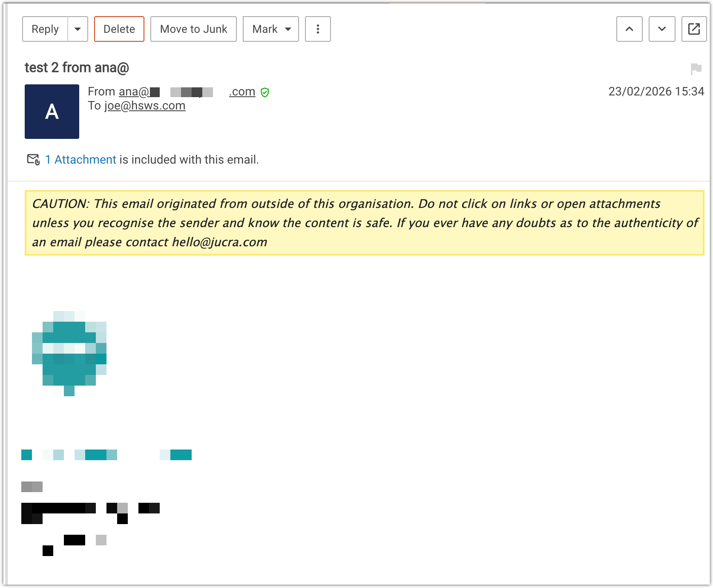Go to next message with down chevron
The image size is (713, 588).
pyautogui.click(x=661, y=29)
